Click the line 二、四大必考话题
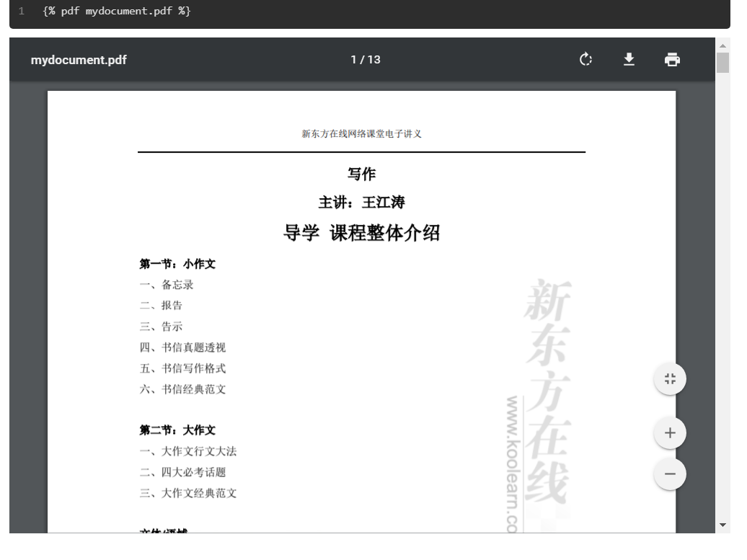 pos(182,472)
